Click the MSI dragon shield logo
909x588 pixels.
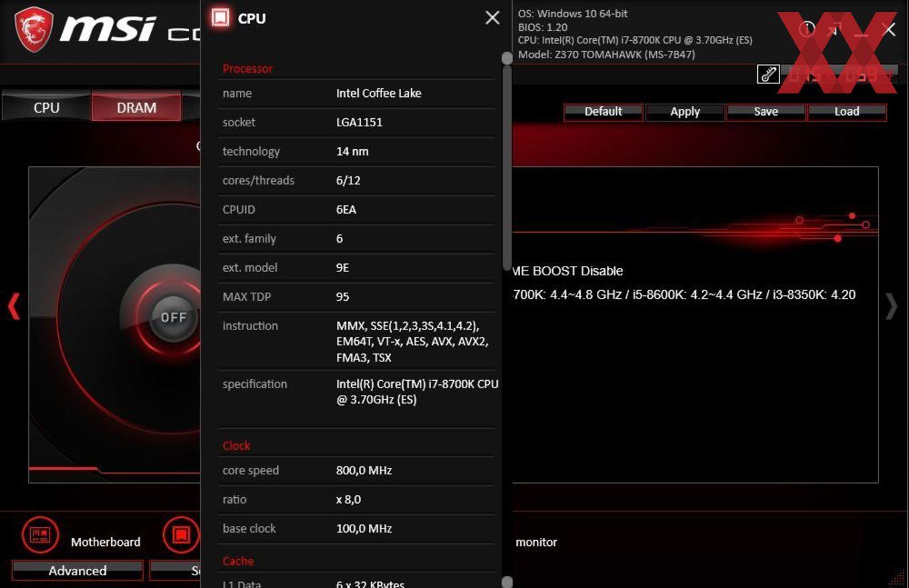click(x=34, y=29)
